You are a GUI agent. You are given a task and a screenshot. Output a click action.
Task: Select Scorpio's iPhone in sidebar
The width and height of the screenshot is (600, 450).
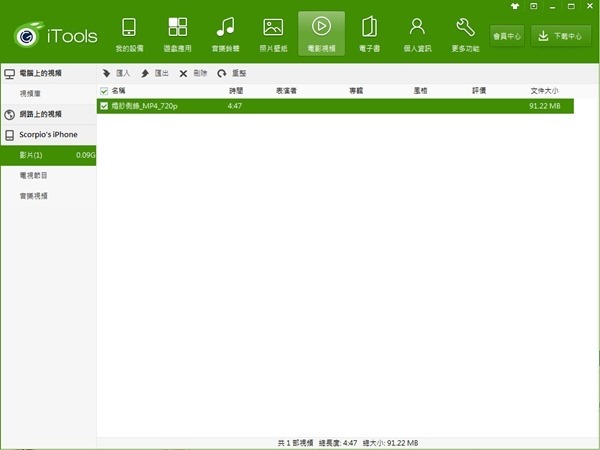pos(48,135)
